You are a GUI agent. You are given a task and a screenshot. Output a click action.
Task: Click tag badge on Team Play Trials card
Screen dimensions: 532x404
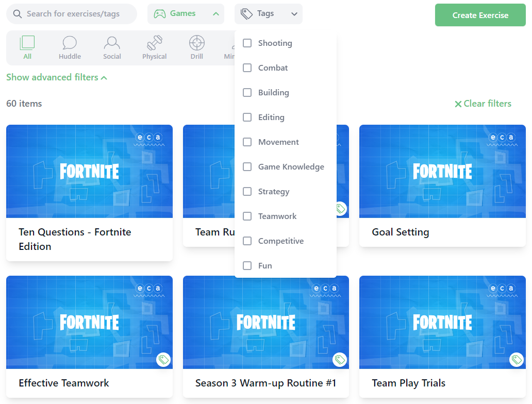click(517, 360)
